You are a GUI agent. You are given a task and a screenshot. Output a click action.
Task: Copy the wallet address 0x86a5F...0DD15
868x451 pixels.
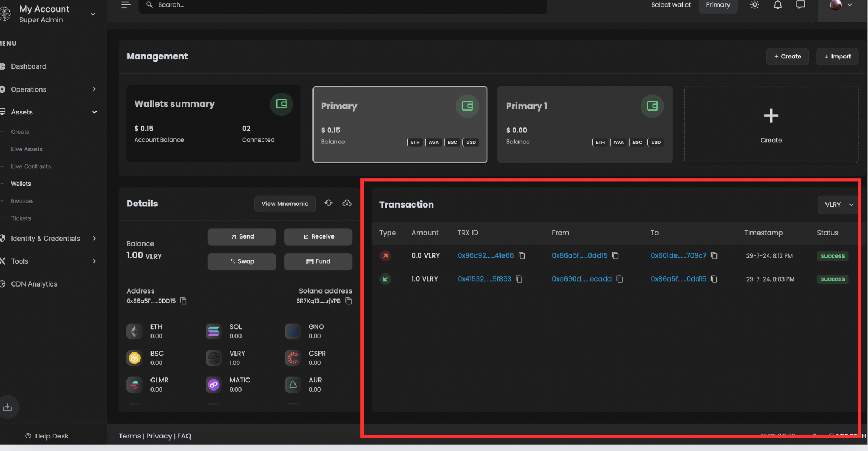click(x=184, y=301)
